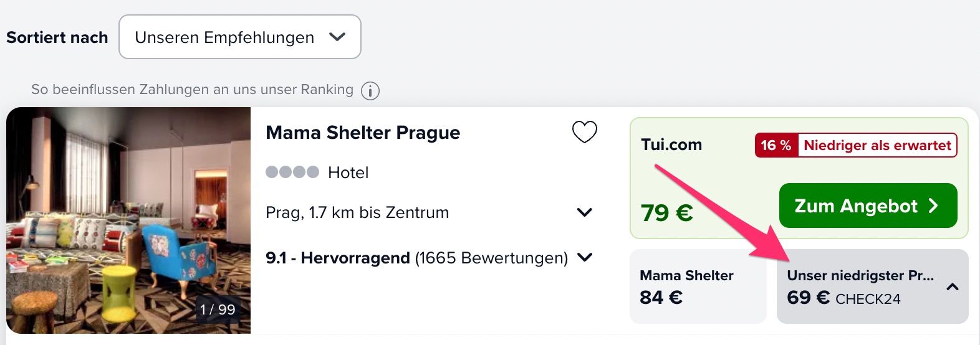The image size is (980, 345).
Task: Open ranking info circle icon
Action: point(370,91)
